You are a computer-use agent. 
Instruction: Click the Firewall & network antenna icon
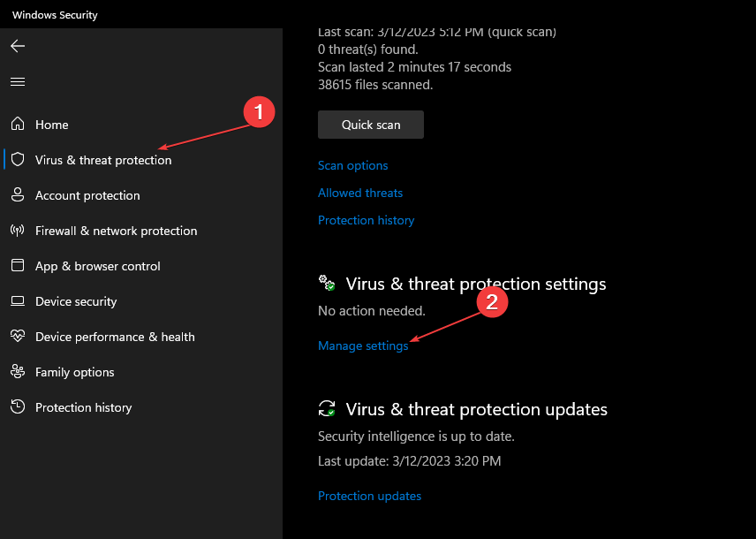pos(18,230)
